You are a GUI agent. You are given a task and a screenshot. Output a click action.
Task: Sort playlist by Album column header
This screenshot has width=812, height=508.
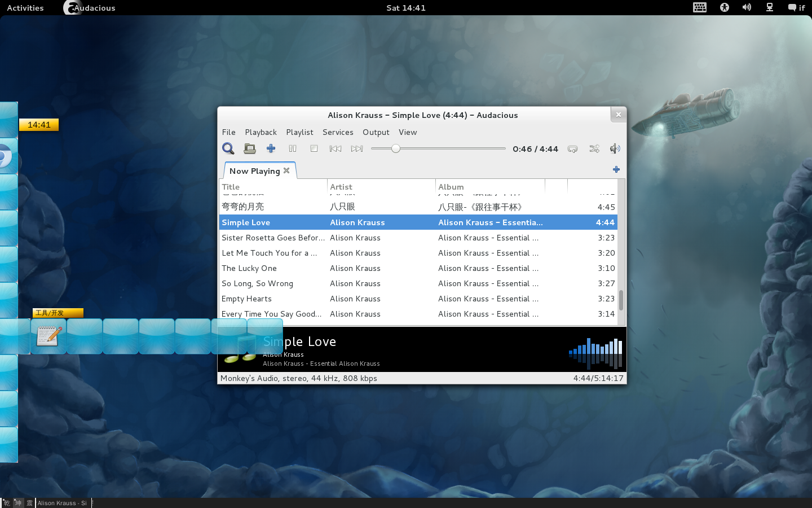click(490, 187)
